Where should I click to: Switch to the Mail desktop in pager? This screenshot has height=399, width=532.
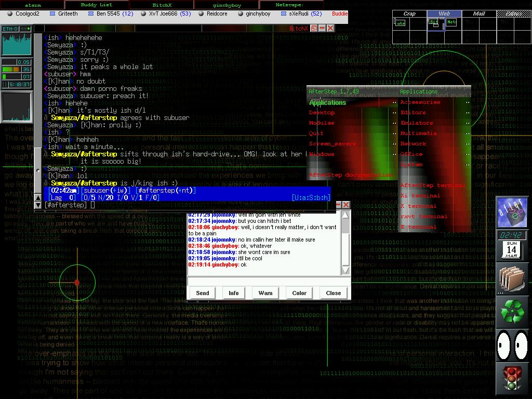(x=479, y=14)
